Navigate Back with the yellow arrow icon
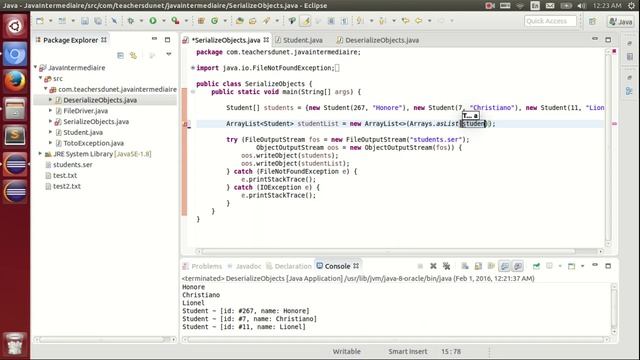Screen dimensions: 640x360 (x=418, y=21)
